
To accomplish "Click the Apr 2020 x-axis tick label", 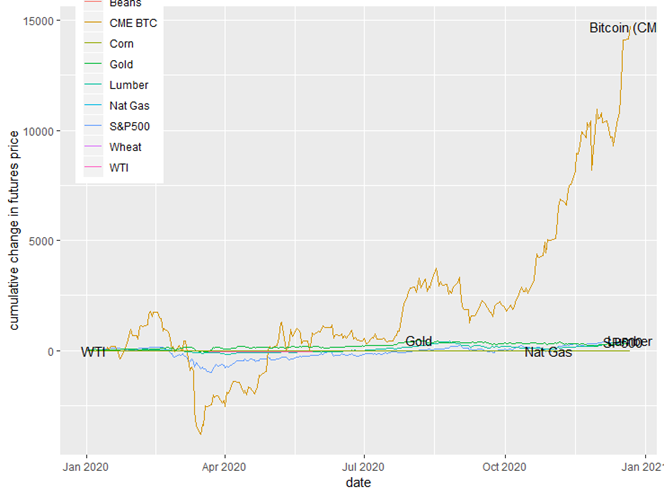I will pyautogui.click(x=224, y=465).
